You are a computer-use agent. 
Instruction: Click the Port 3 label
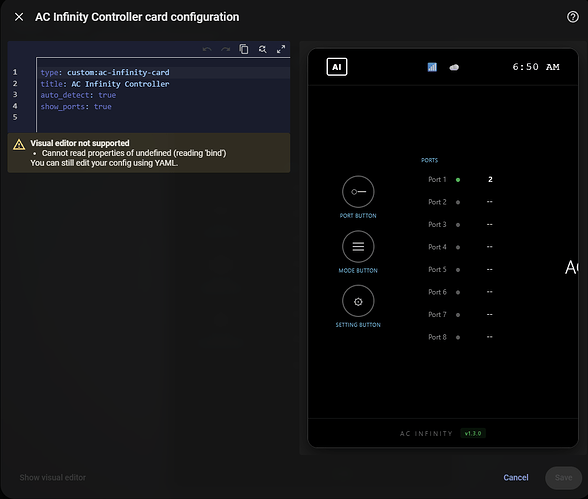[x=437, y=225]
